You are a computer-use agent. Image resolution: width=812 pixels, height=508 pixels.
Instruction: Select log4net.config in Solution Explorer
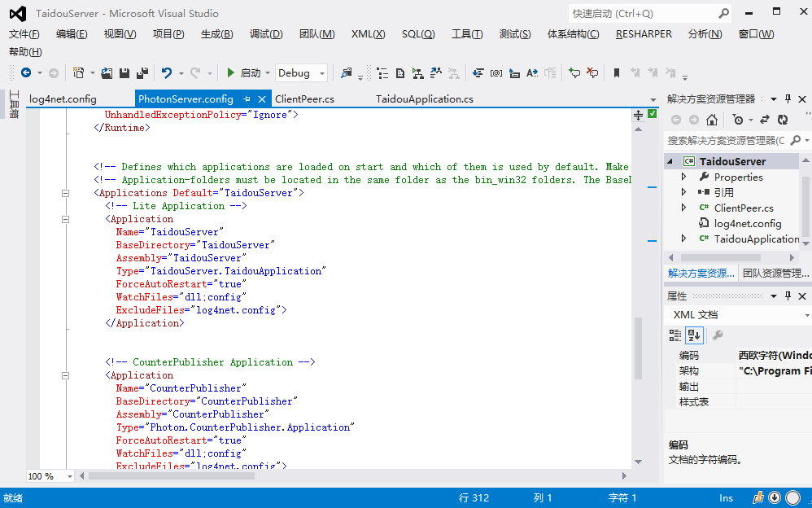pyautogui.click(x=748, y=223)
